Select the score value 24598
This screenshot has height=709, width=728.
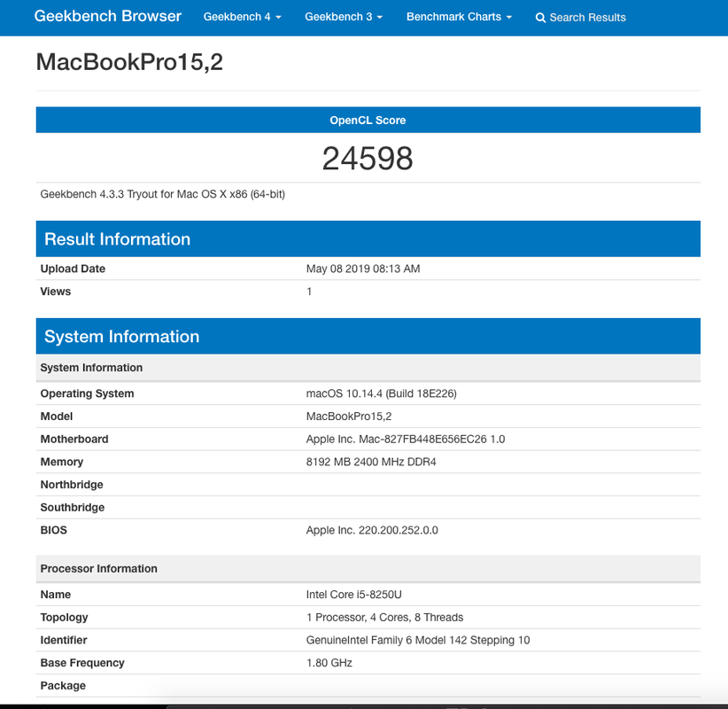click(368, 159)
